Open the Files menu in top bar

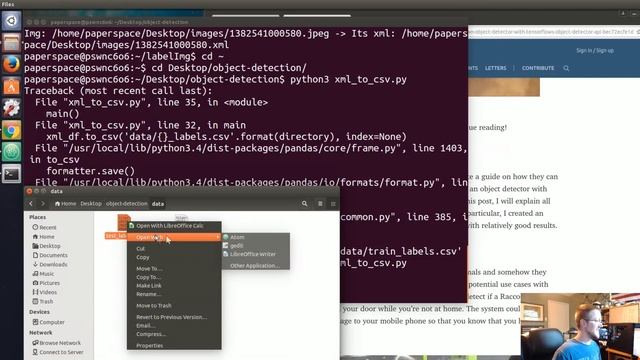click(x=8, y=4)
